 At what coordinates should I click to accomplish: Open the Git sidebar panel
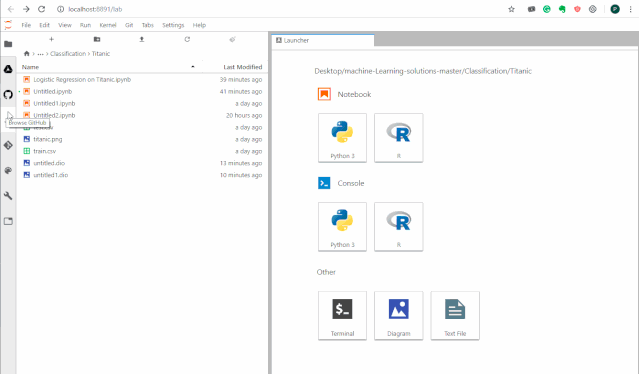tap(8, 145)
